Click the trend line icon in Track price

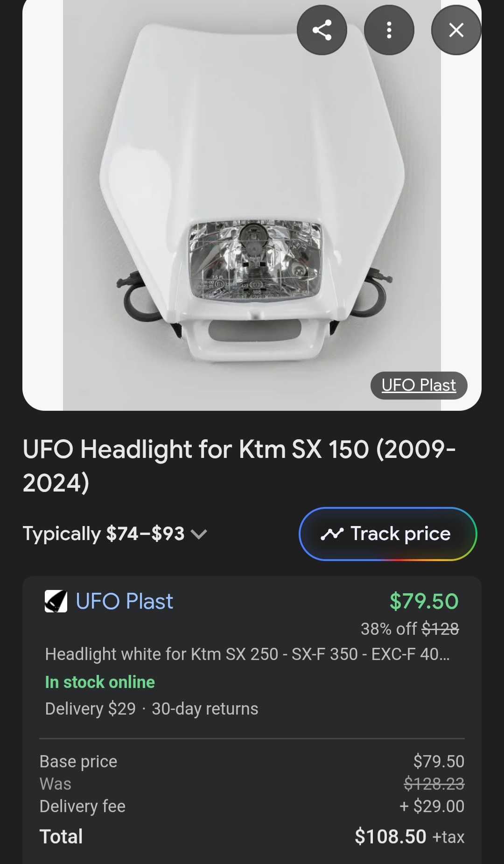[x=332, y=534]
